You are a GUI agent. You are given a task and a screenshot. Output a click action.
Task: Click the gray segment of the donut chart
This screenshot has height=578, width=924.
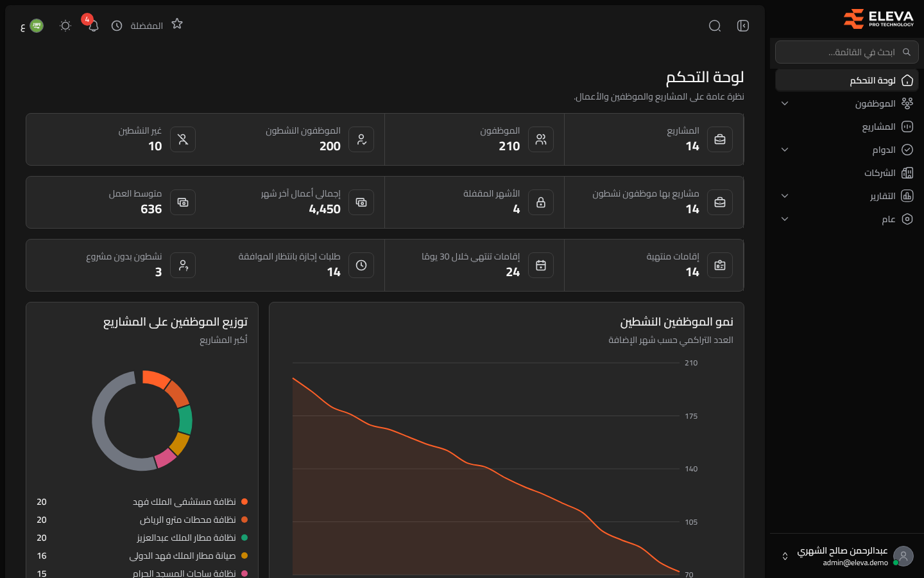[x=98, y=424]
